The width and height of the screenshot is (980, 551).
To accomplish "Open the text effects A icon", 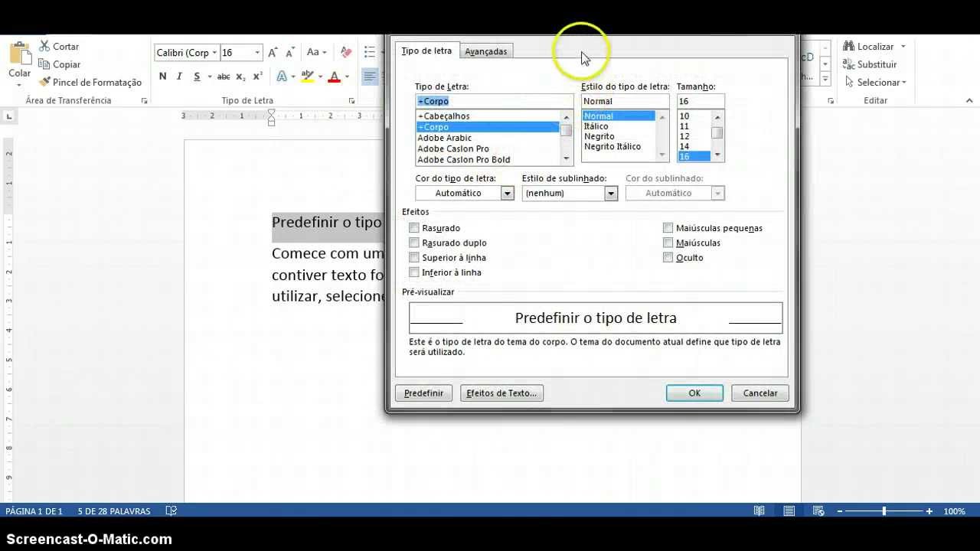I will [x=282, y=77].
